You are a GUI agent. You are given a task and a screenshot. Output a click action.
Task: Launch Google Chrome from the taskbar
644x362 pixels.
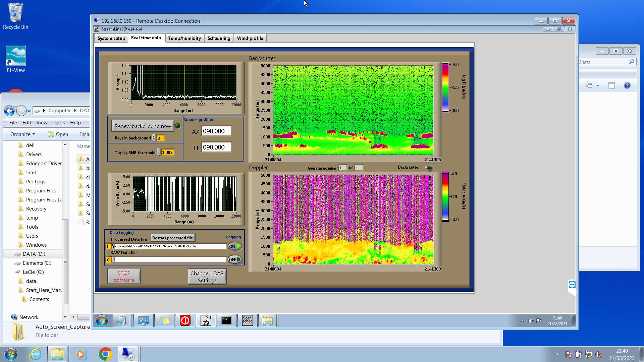tap(105, 354)
